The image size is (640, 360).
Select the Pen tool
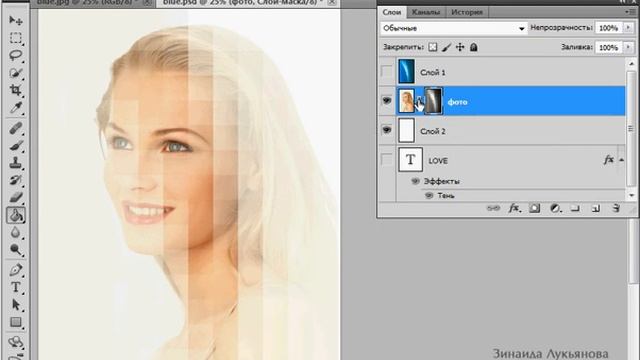pyautogui.click(x=16, y=270)
